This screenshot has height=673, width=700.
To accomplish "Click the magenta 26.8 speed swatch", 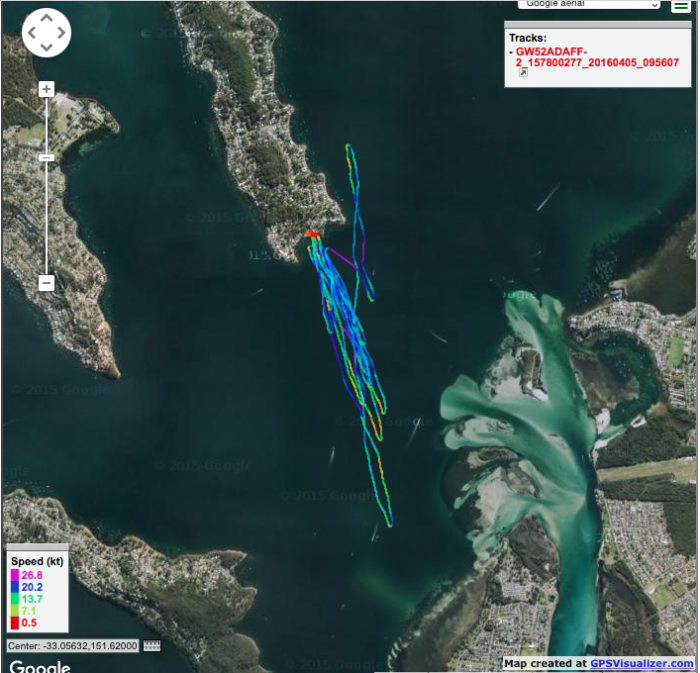I will [15, 575].
